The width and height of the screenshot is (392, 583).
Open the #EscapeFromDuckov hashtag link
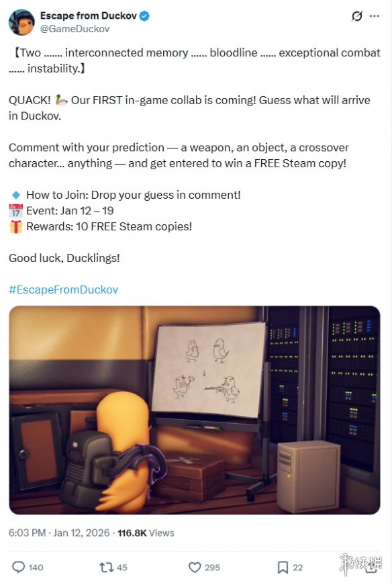point(64,289)
